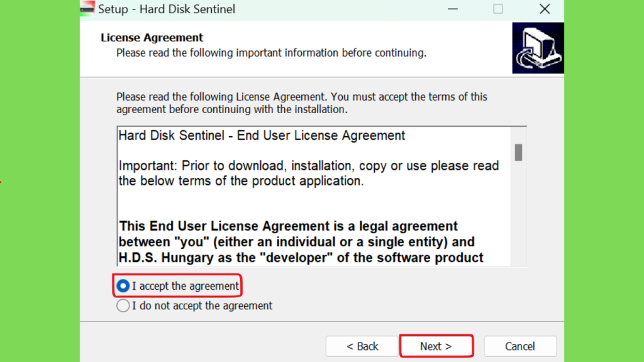The height and width of the screenshot is (362, 644).
Task: Click the 'I accept the agreement' label text
Action: point(186,286)
